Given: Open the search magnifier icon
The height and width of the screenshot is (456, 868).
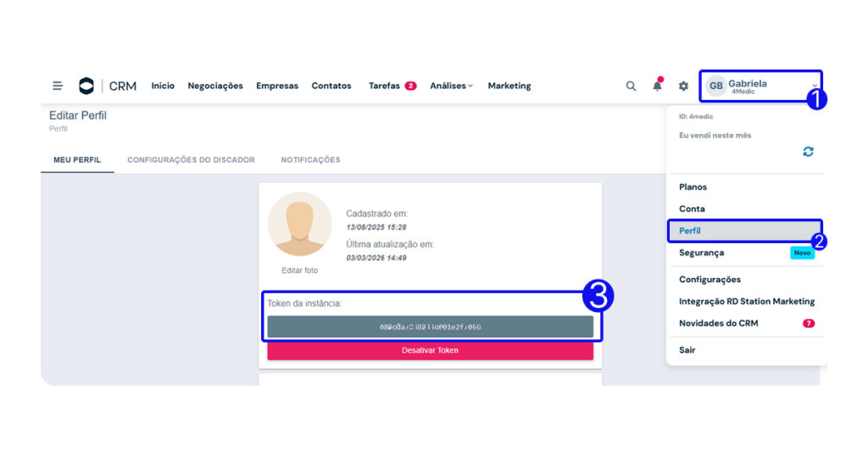Looking at the screenshot, I should click(x=631, y=86).
